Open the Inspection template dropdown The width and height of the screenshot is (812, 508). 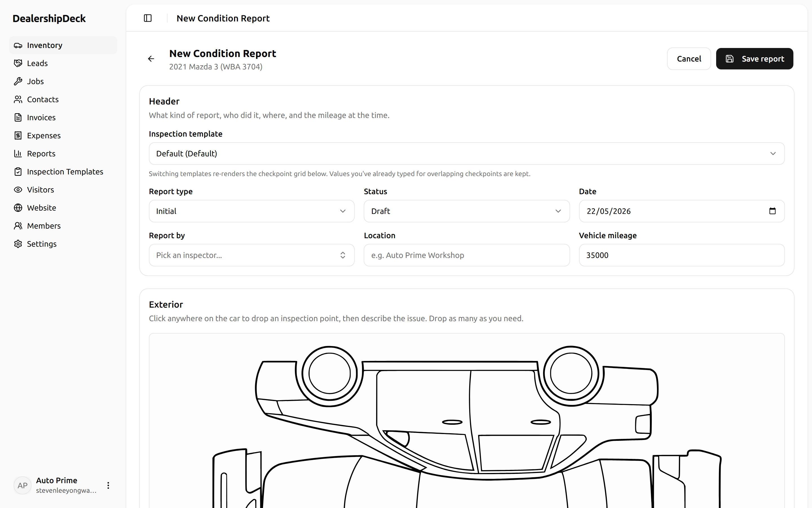tap(466, 154)
